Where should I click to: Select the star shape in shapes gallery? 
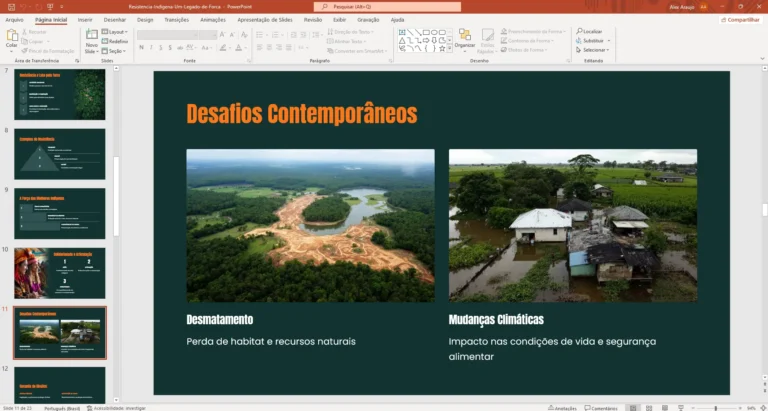click(442, 48)
